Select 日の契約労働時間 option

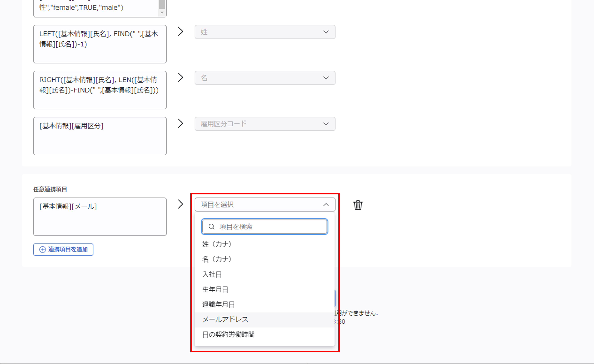264,335
